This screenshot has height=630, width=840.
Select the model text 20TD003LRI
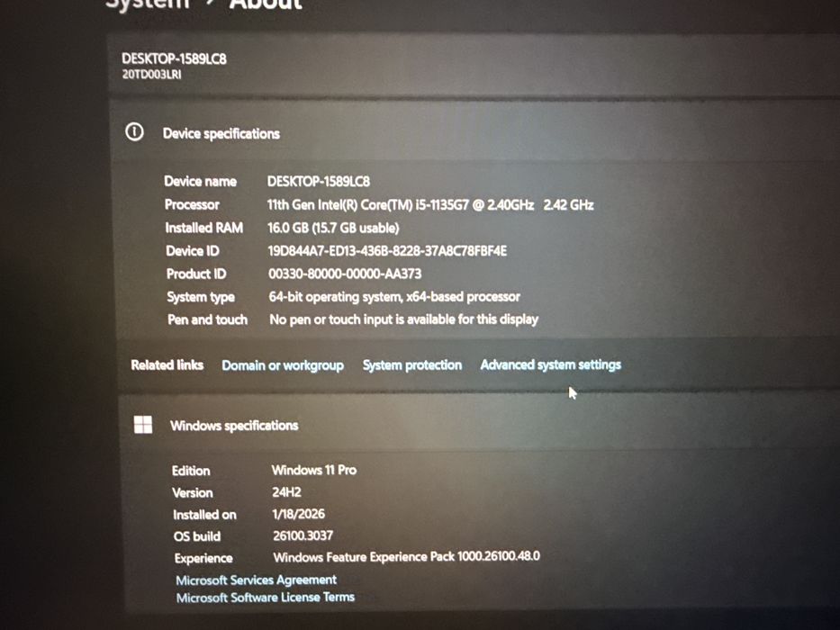tap(151, 75)
